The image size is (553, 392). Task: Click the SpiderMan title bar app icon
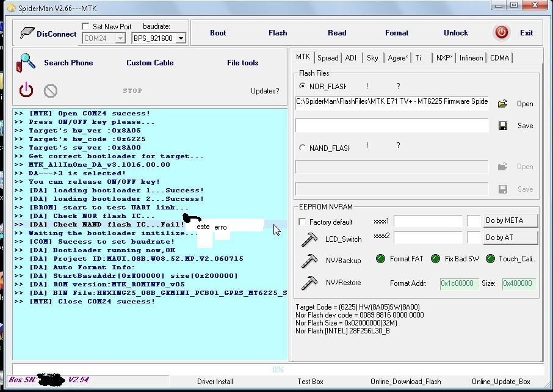tap(11, 8)
